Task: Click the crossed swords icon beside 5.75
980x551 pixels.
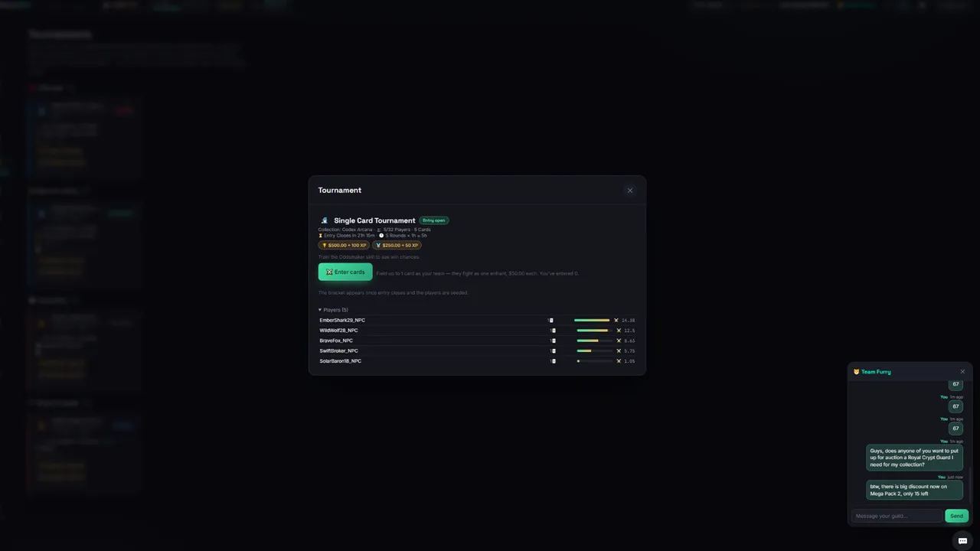Action: 619,350
